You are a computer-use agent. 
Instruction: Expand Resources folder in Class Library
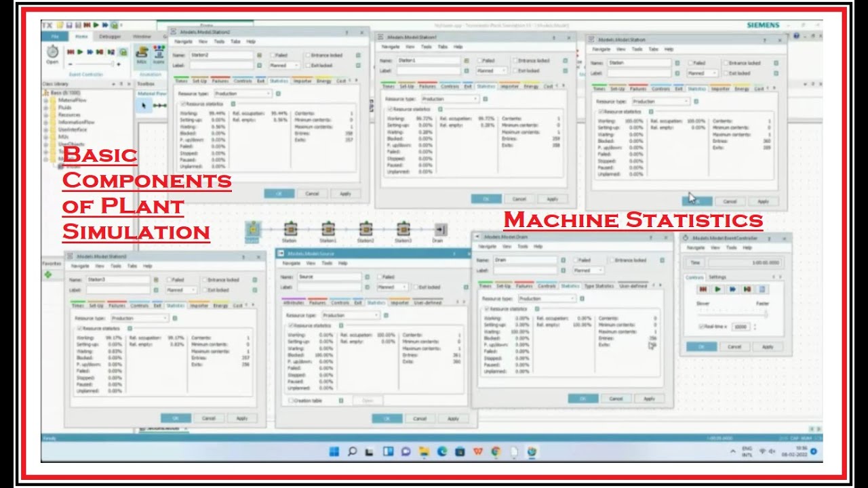pyautogui.click(x=46, y=115)
